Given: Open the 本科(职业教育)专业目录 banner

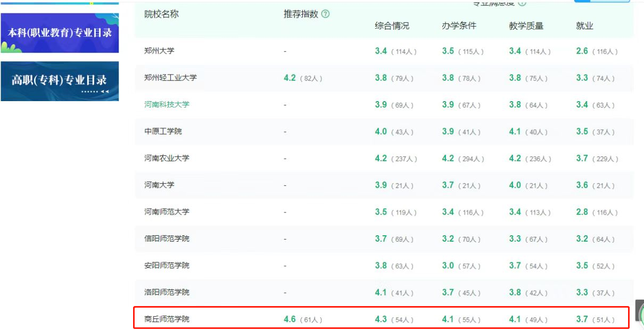Looking at the screenshot, I should (x=60, y=33).
